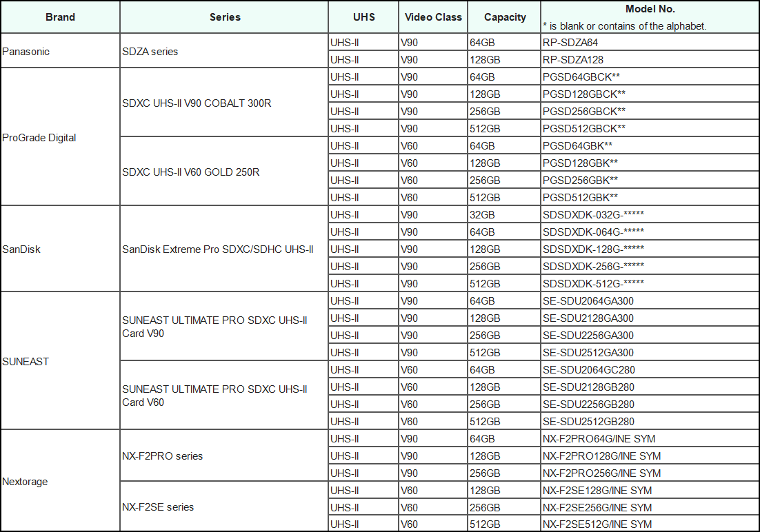
Task: Select model SE-SDU2128GA300
Action: coord(650,318)
